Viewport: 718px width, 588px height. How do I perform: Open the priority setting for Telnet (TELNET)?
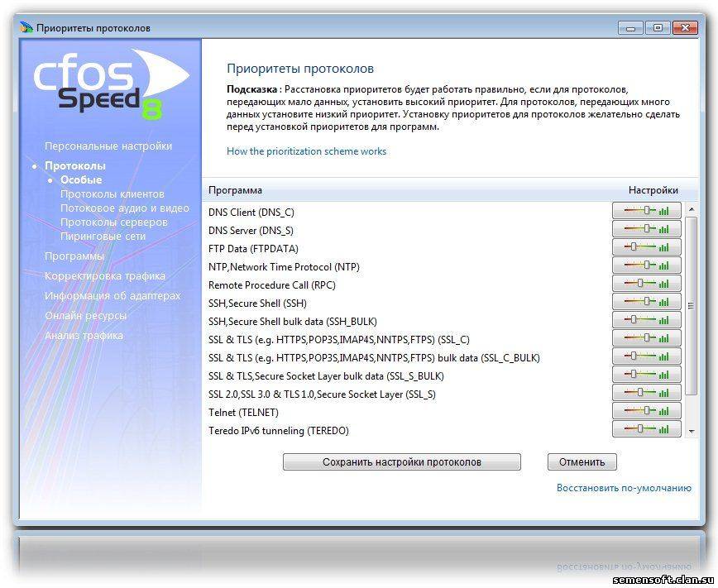click(646, 412)
